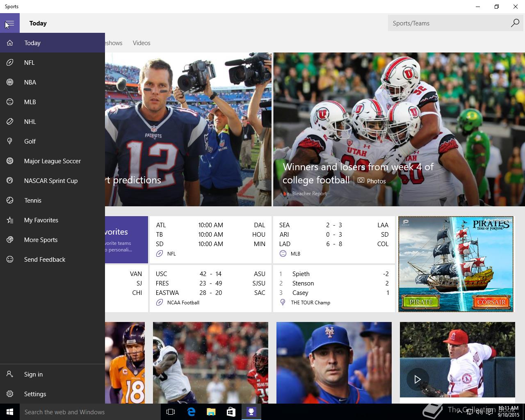Click the Today home icon
Screen dimensions: 525x420
pyautogui.click(x=10, y=43)
